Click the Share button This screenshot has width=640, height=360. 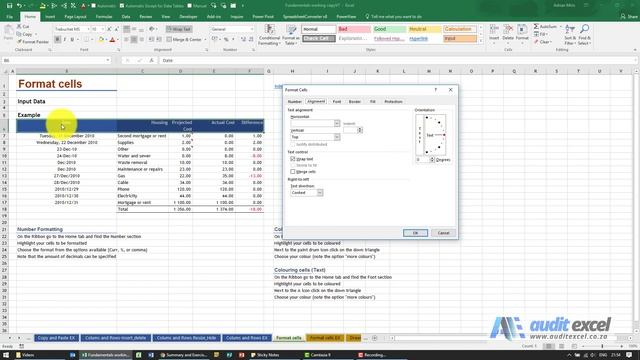(629, 17)
